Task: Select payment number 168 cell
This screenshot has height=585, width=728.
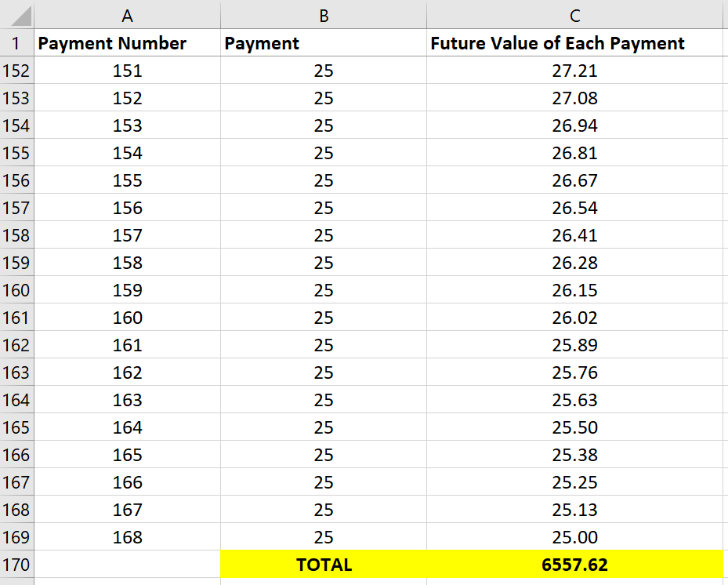Action: tap(127, 537)
